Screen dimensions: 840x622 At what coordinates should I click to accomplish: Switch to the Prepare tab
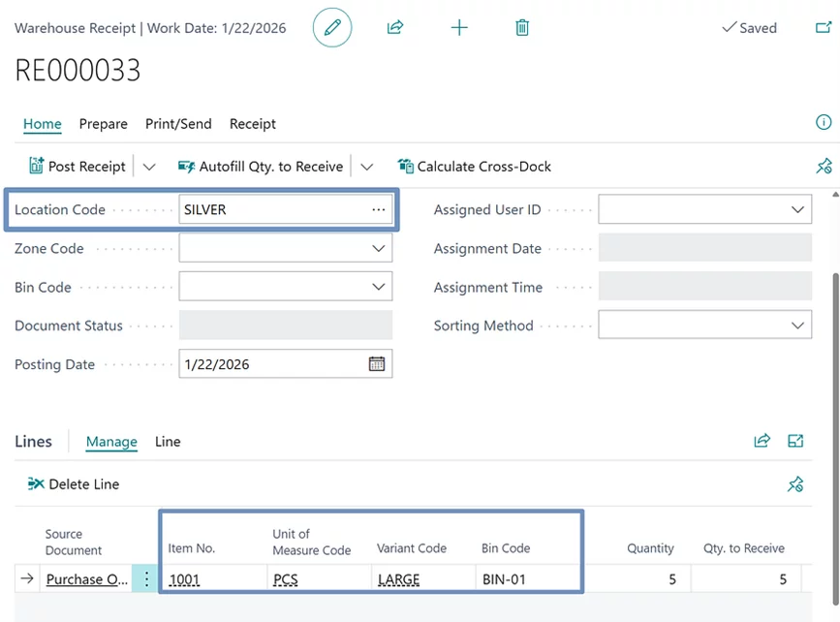104,124
